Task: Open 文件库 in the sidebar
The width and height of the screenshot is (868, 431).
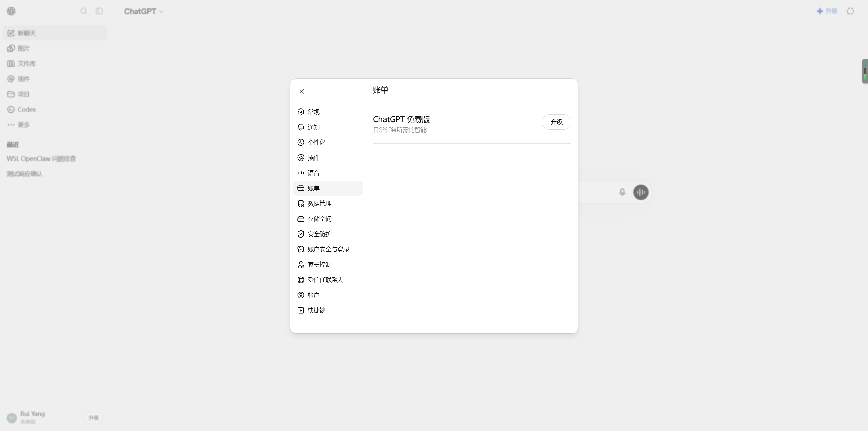Action: click(x=55, y=63)
